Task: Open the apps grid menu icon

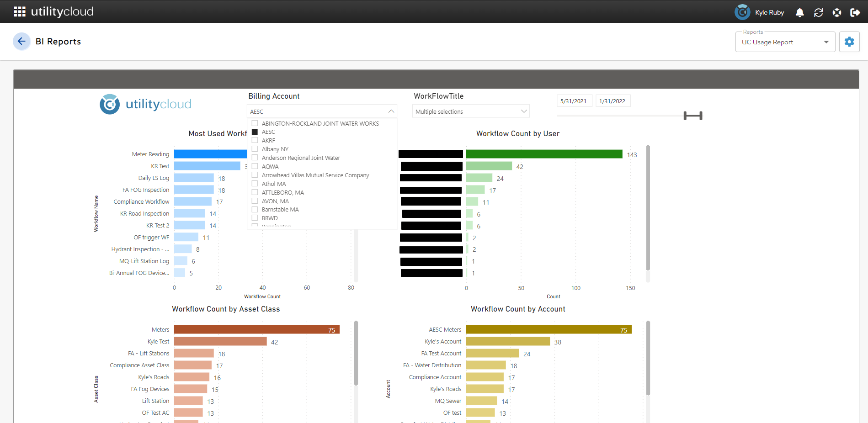Action: click(x=19, y=11)
